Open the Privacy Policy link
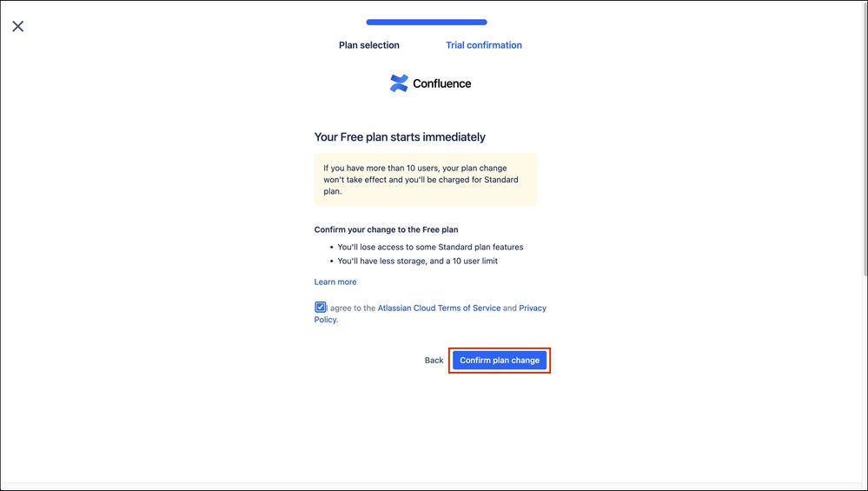The height and width of the screenshot is (491, 868). click(x=532, y=308)
